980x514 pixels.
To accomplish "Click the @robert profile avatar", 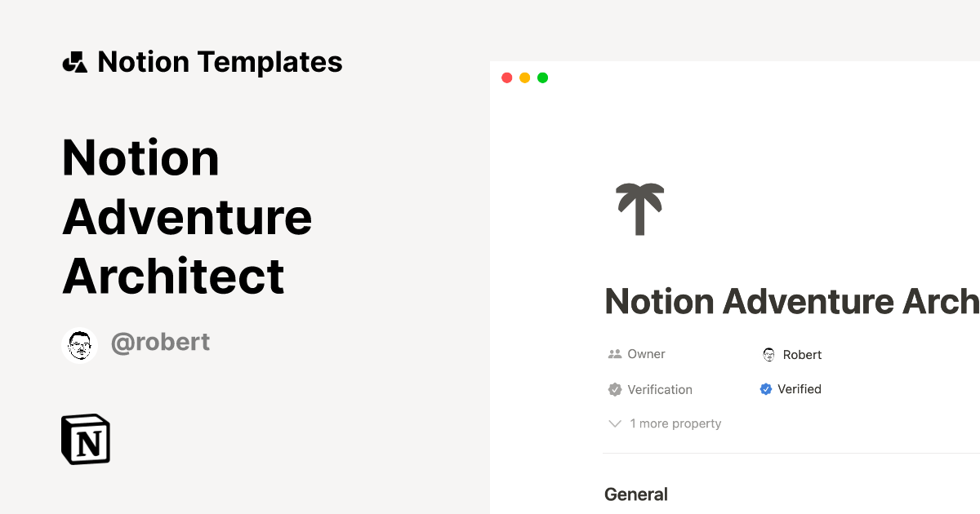I will coord(79,344).
